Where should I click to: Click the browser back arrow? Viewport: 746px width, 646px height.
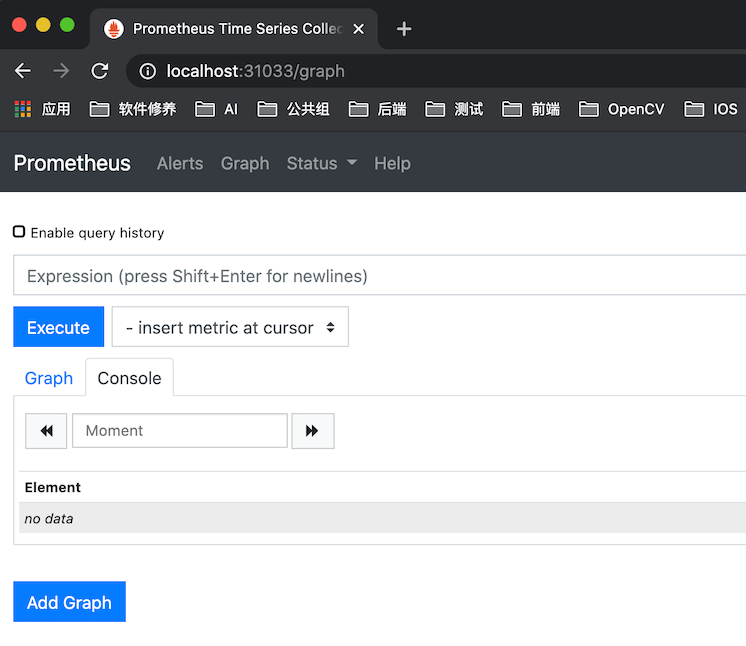click(x=23, y=71)
